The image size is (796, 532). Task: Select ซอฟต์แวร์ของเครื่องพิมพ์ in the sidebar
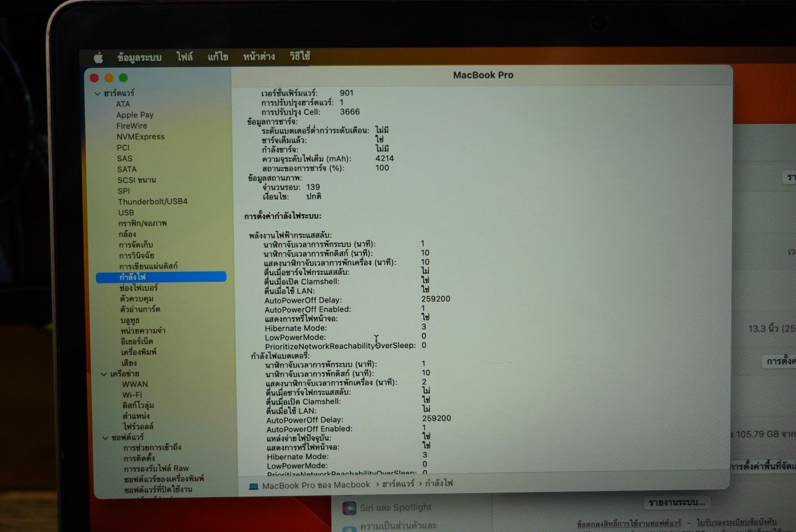[x=164, y=479]
